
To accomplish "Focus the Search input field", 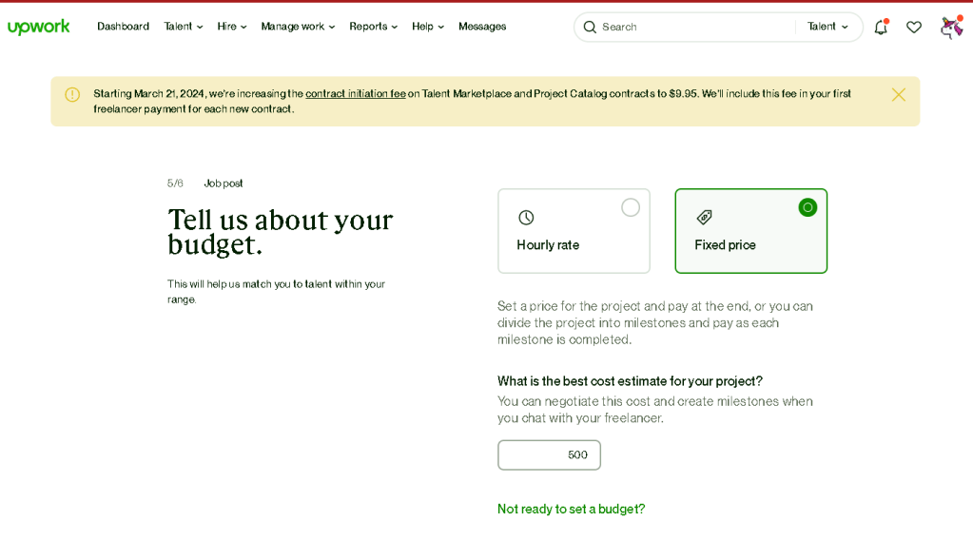I will pos(695,27).
